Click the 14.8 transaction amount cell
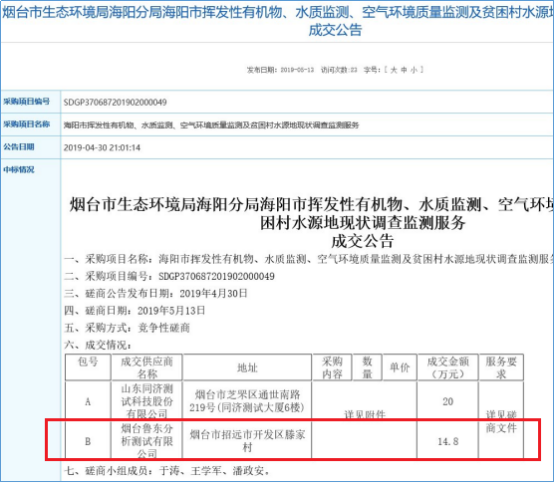Image resolution: width=554 pixels, height=483 pixels. click(x=448, y=441)
